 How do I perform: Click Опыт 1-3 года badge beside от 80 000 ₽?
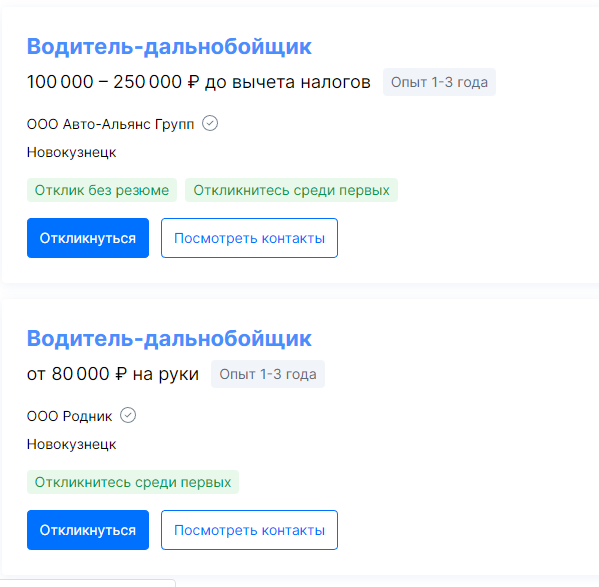pyautogui.click(x=268, y=374)
